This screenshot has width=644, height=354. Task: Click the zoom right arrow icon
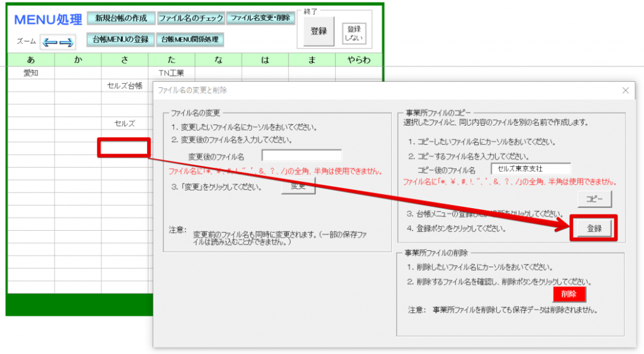tap(66, 42)
